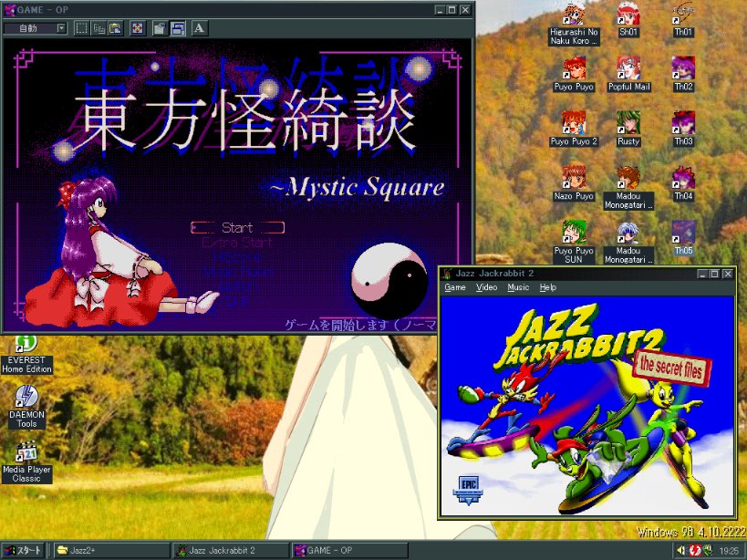Toggle the overlapping windows icon in toolbar
This screenshot has width=747, height=560.
(177, 28)
